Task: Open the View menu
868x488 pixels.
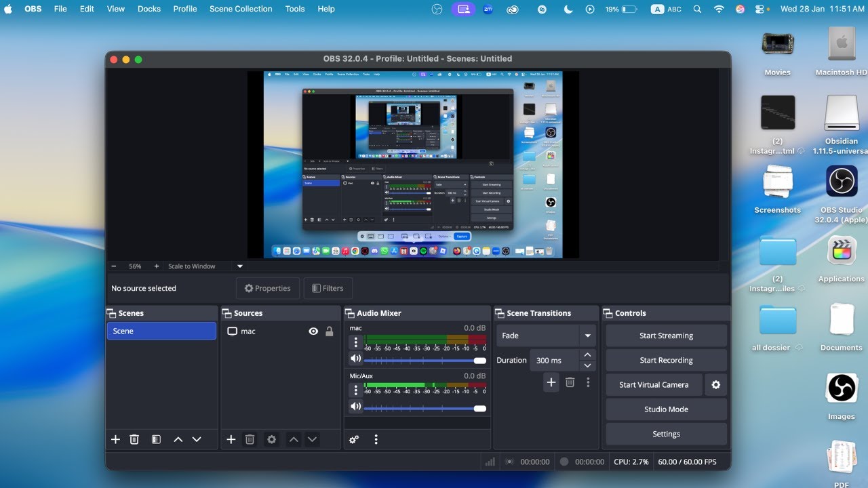Action: [116, 9]
